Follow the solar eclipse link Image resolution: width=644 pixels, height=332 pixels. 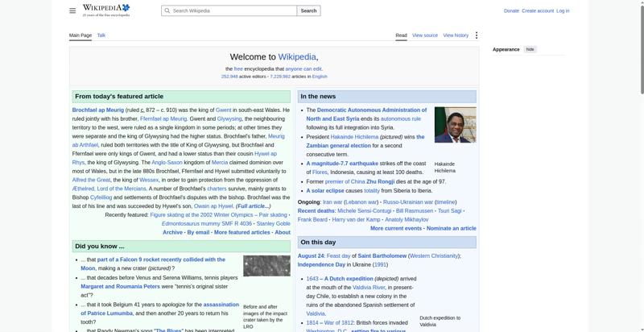point(325,191)
